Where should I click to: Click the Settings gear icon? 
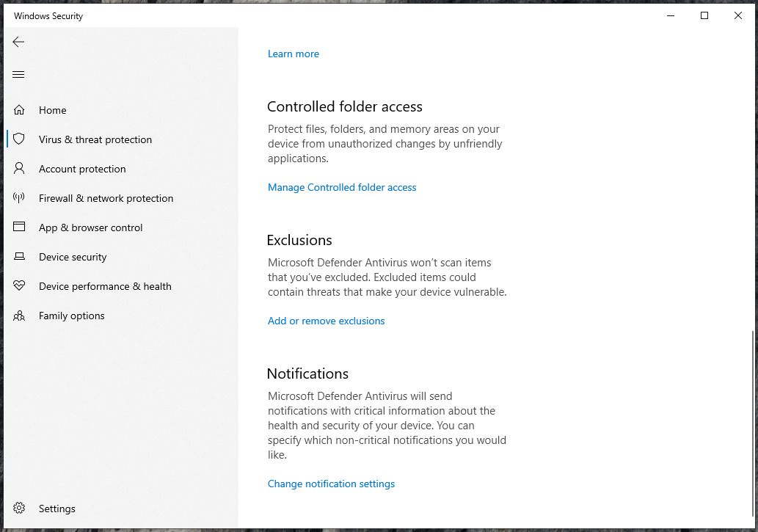19,509
